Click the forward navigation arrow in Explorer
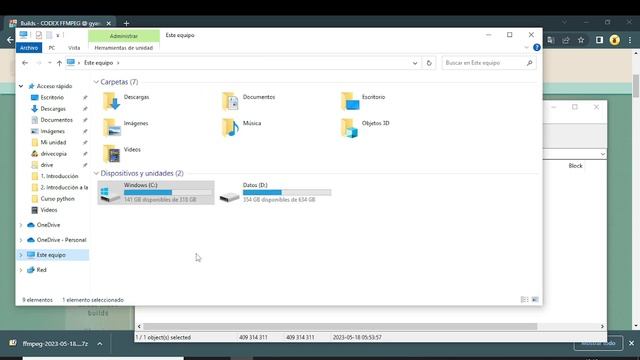 39,63
